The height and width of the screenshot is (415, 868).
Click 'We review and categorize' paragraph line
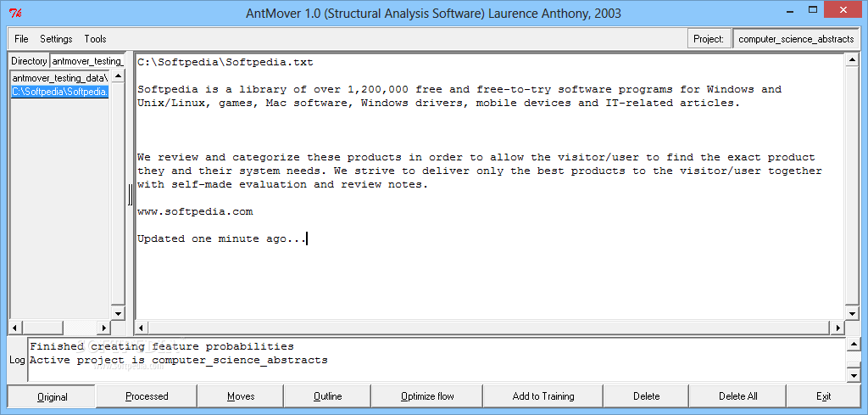pyautogui.click(x=476, y=157)
